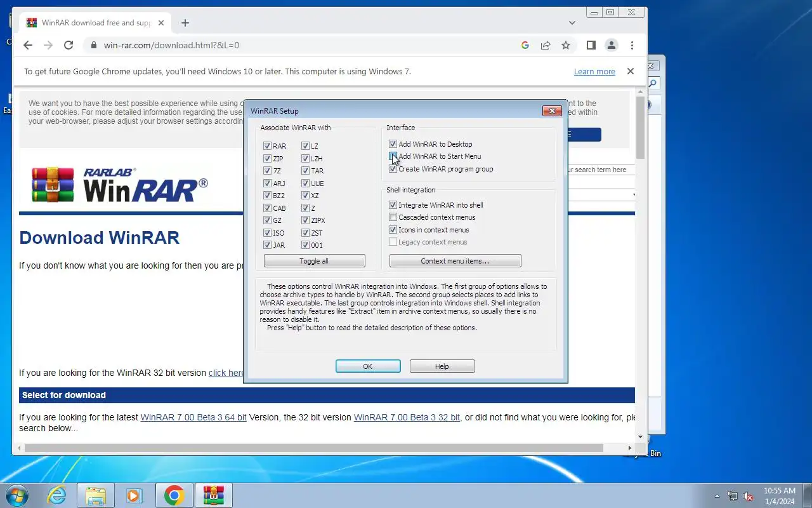Screen dimensions: 812x508
Task: Open a new tab with the plus button
Action: (x=185, y=23)
